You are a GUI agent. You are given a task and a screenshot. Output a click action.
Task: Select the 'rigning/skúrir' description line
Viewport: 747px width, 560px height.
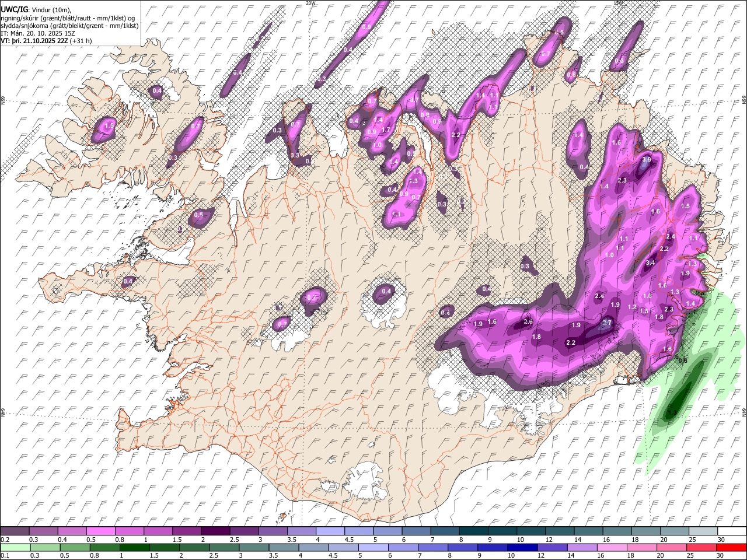(x=68, y=17)
